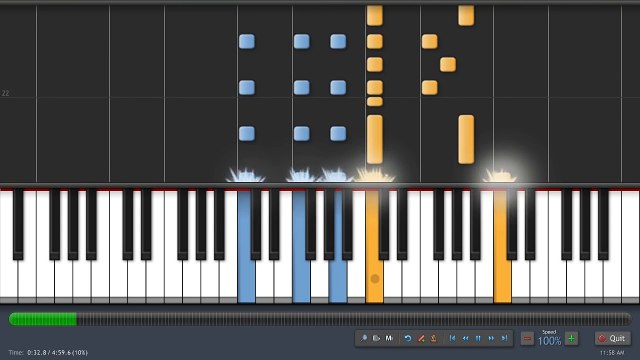Toggle the 'Mi' note names button
The height and width of the screenshot is (360, 640).
389,338
